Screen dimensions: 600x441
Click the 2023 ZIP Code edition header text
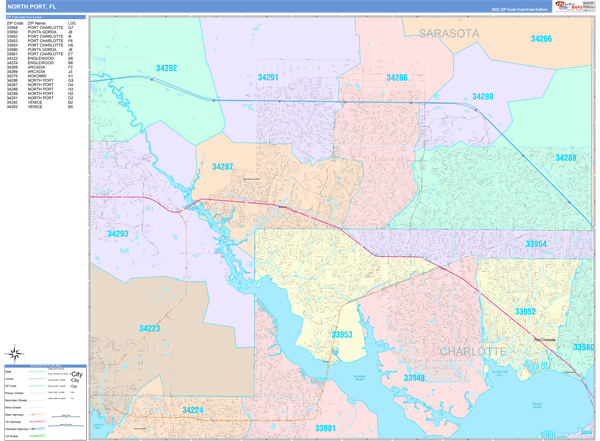519,9
